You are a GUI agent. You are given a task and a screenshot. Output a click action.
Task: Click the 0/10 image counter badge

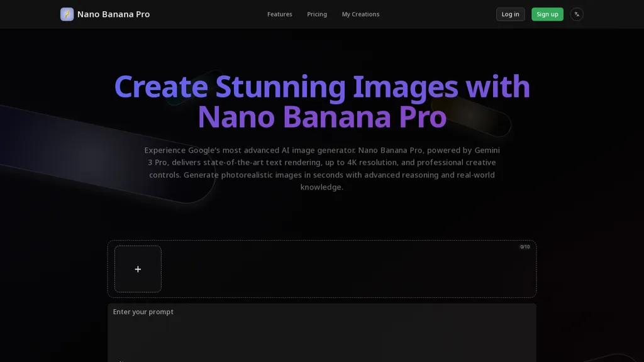coord(525,247)
